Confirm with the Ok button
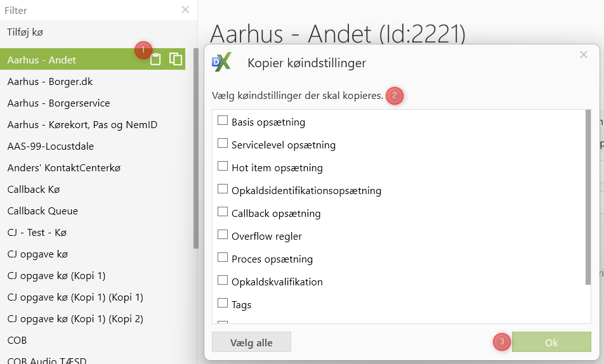The height and width of the screenshot is (364, 604). coord(551,342)
